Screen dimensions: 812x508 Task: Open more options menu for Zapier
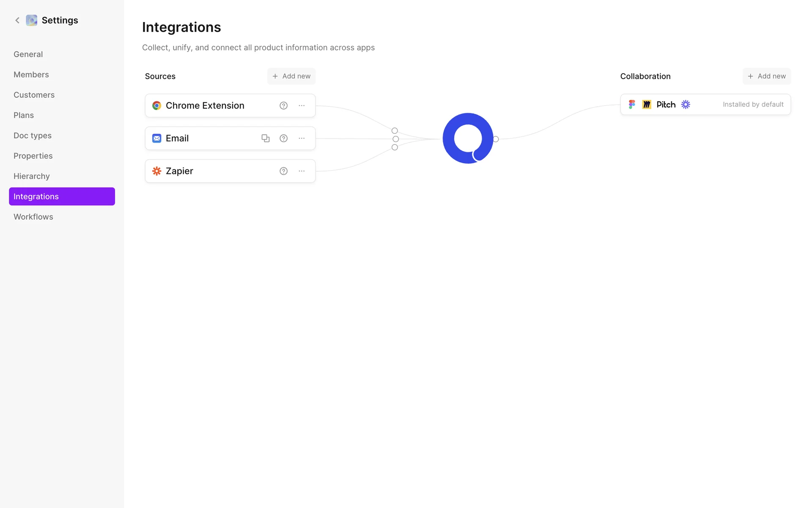(x=302, y=171)
